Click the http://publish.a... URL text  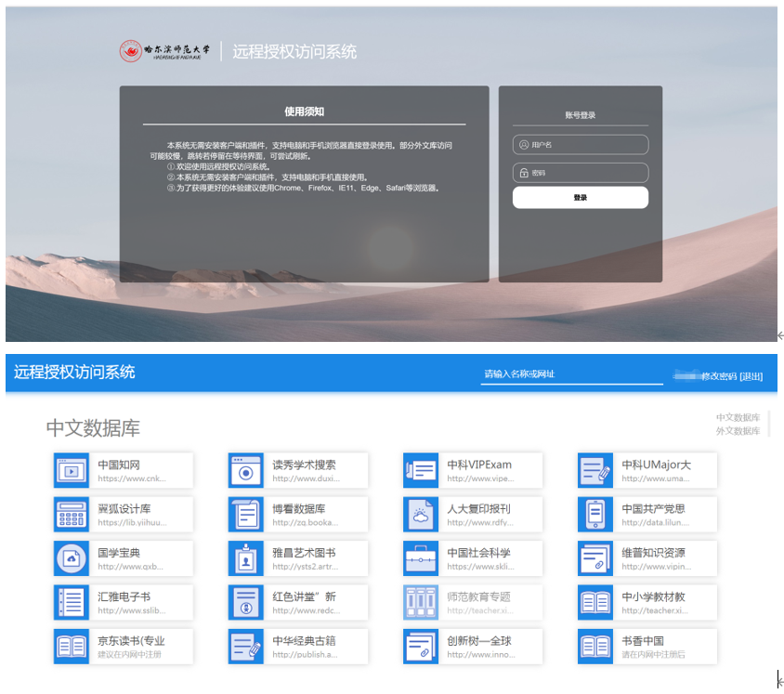tap(305, 654)
